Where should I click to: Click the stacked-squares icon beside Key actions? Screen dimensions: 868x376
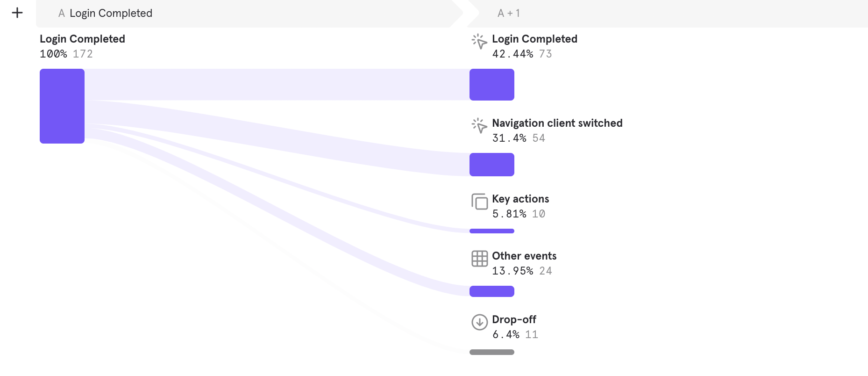(x=479, y=202)
